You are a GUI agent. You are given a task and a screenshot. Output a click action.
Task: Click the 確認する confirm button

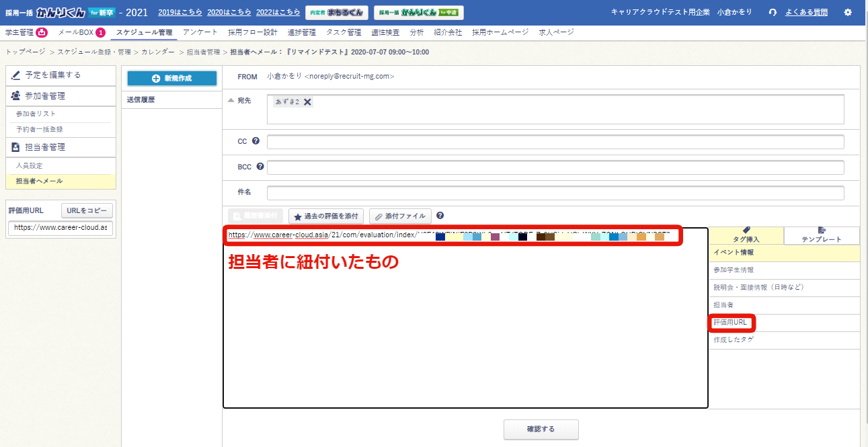[541, 430]
